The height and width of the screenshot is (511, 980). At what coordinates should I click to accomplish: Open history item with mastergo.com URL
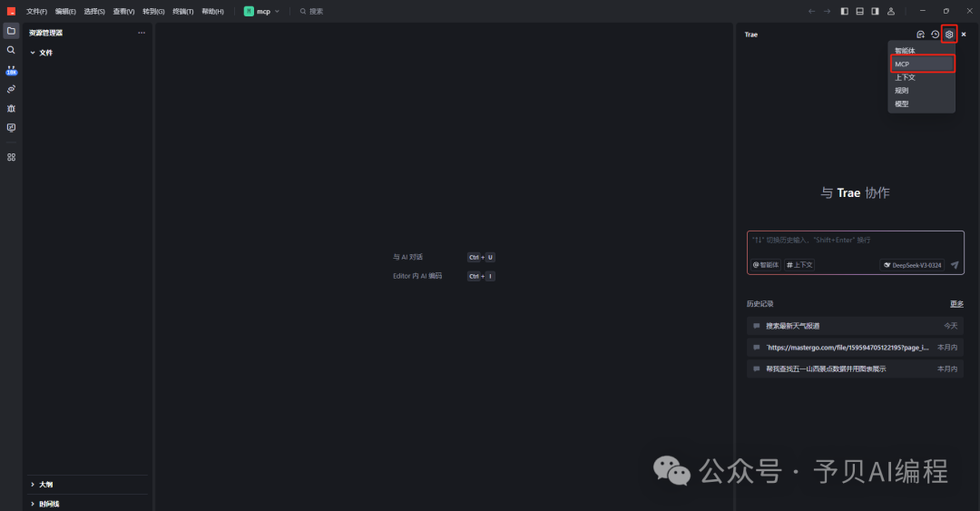pyautogui.click(x=855, y=347)
